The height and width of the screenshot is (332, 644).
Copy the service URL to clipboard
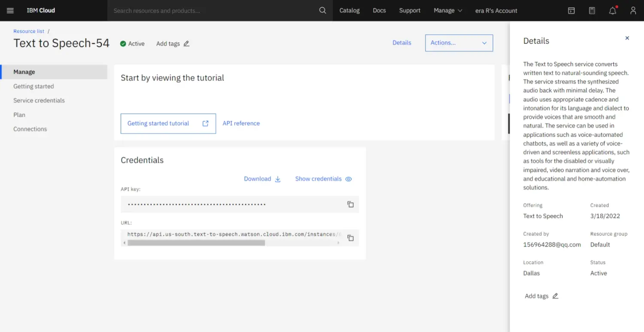pyautogui.click(x=350, y=238)
